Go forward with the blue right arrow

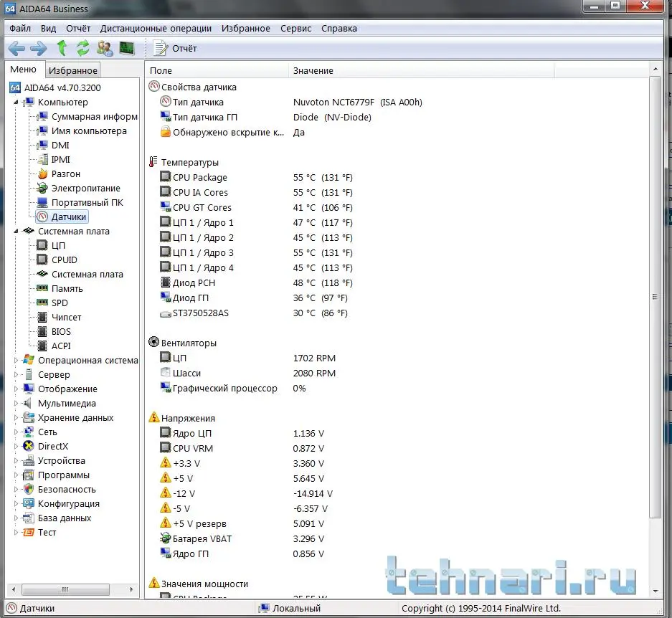click(39, 48)
